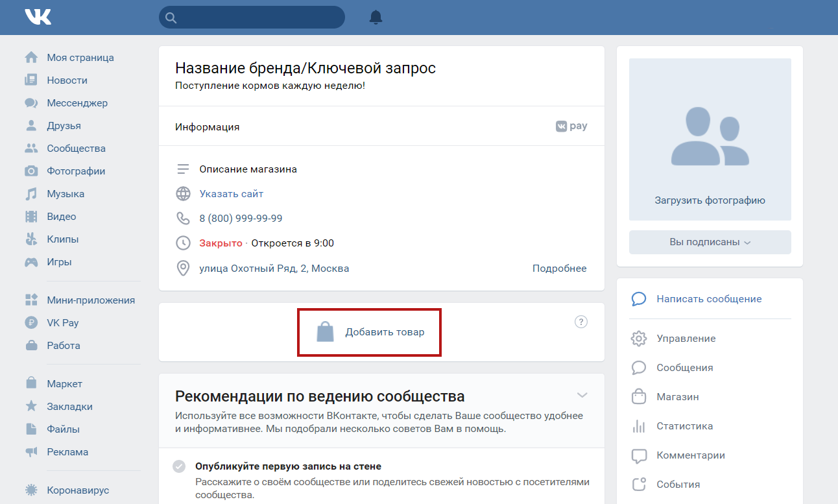
Task: Click Загрузить фотографию to upload photo
Action: point(710,200)
